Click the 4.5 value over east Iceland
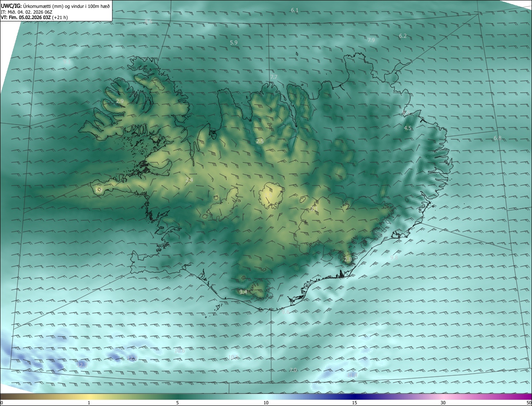 tap(408, 128)
